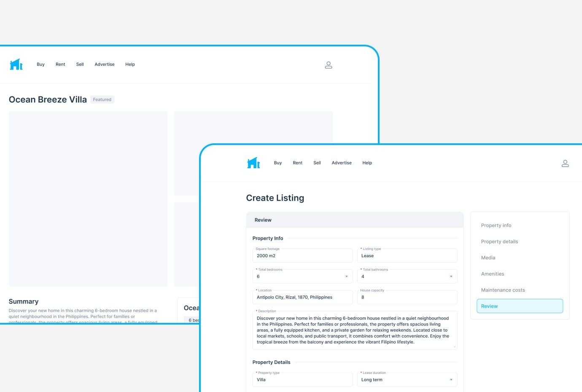Click the Ocean Breeze Villa title
The image size is (582, 392).
48,99
